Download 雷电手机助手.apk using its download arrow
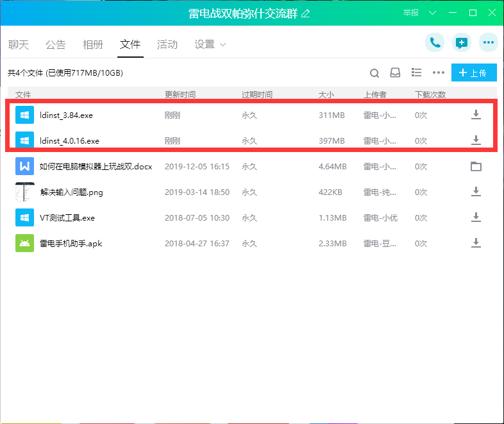 click(x=476, y=243)
